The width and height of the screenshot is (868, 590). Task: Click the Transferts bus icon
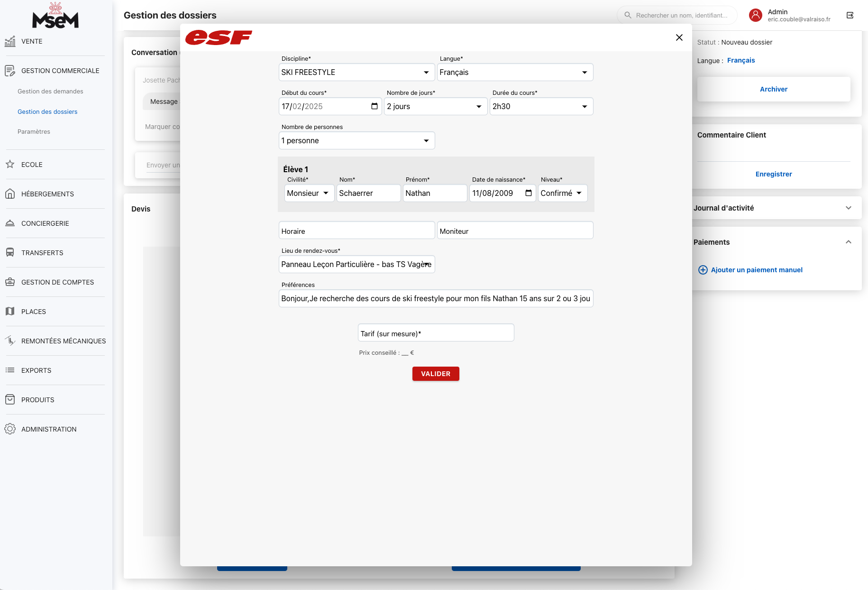[10, 253]
